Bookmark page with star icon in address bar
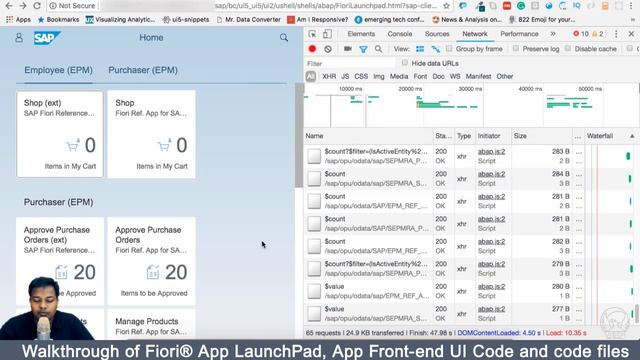Screen dimensions: 640x360 (447, 6)
